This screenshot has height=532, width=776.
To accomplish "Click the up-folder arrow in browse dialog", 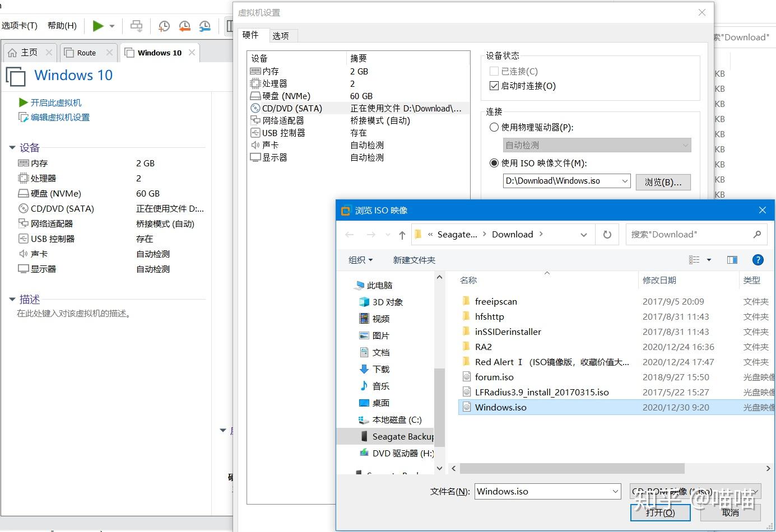I will pos(402,235).
